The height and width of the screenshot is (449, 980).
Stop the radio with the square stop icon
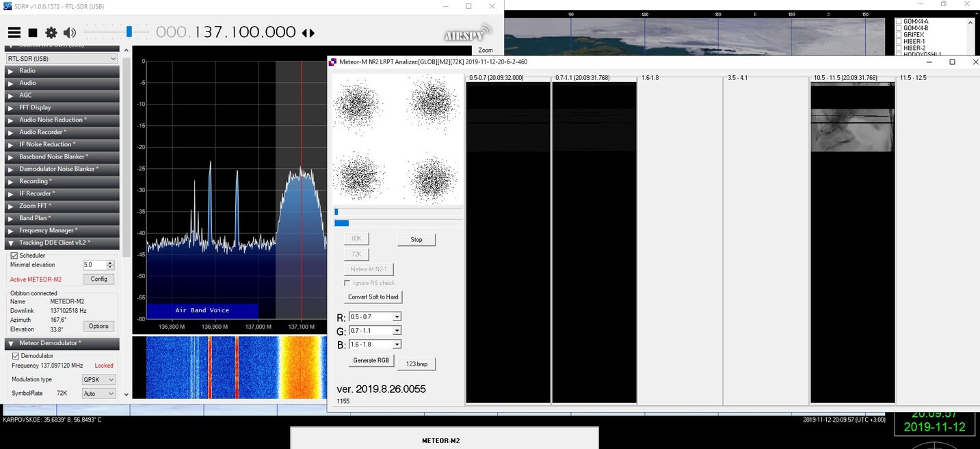pos(33,33)
